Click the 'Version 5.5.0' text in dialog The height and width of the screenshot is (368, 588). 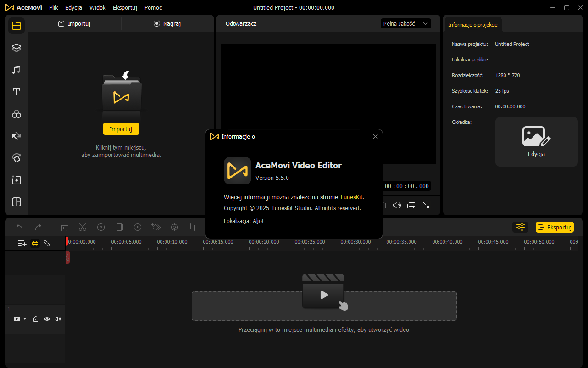pos(272,178)
